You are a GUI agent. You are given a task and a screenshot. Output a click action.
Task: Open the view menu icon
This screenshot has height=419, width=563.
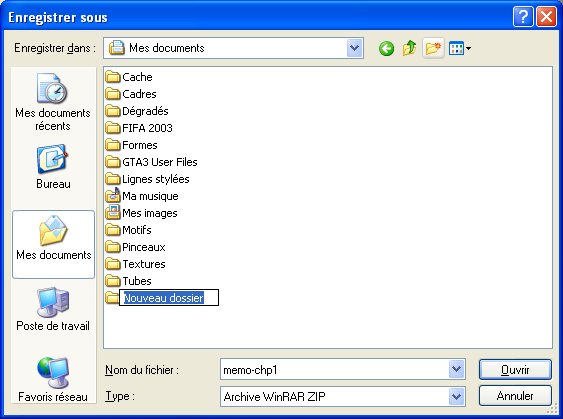[x=460, y=48]
